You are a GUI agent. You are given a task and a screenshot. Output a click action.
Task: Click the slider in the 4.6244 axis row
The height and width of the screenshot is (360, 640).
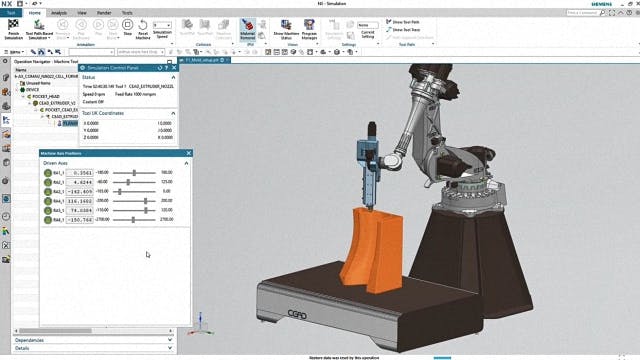134,182
